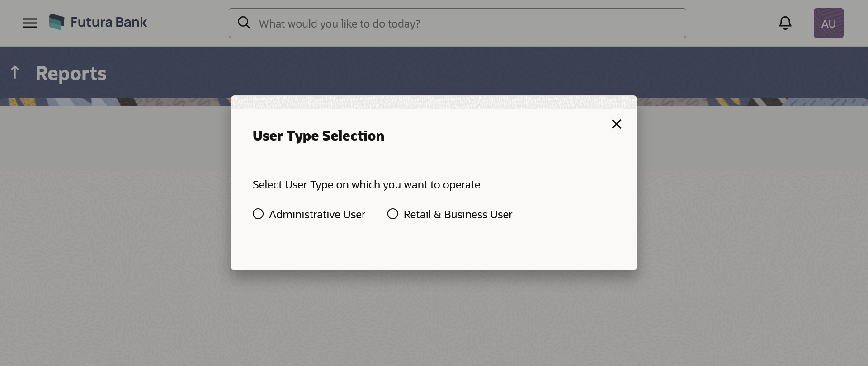Select the Administrative User radio button
Viewport: 868px width, 366px height.
(x=258, y=214)
